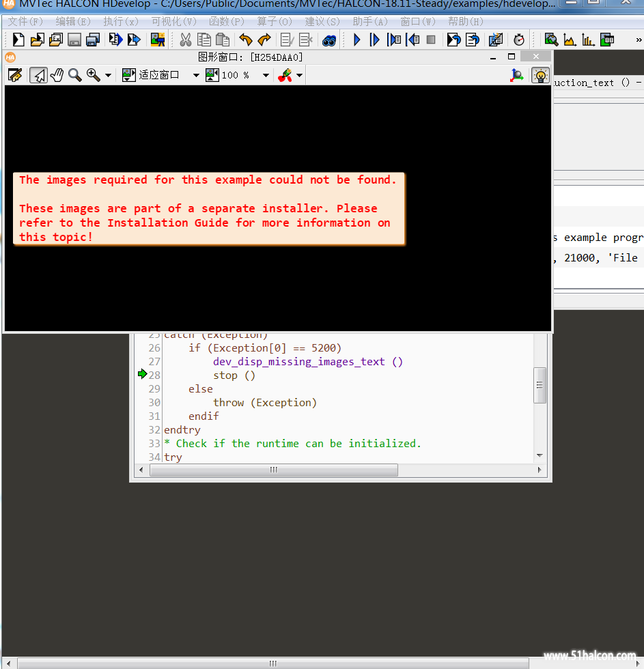Image resolution: width=644 pixels, height=669 pixels.
Task: Click the code editor scroll-right arrow
Action: (540, 470)
